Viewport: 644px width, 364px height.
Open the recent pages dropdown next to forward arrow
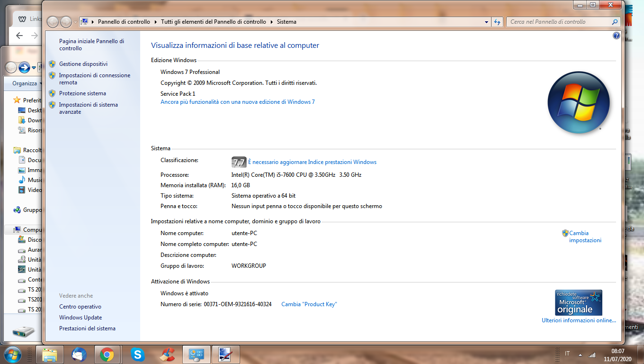(x=75, y=22)
